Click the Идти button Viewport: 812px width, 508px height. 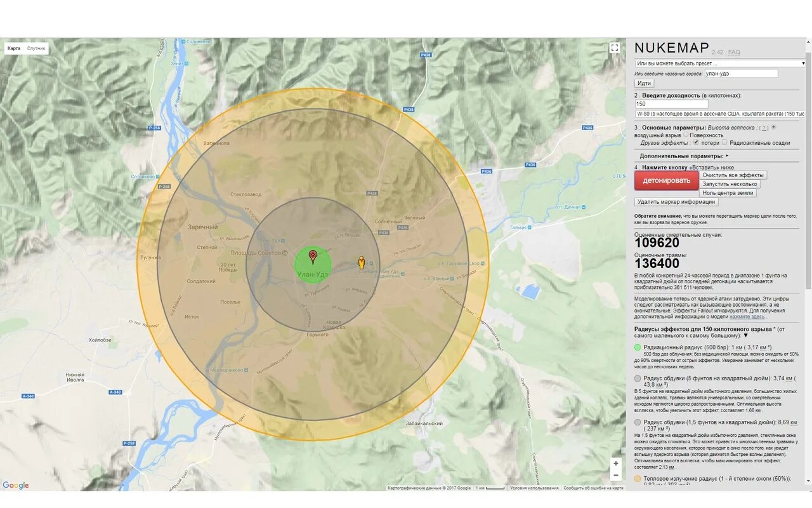point(644,83)
